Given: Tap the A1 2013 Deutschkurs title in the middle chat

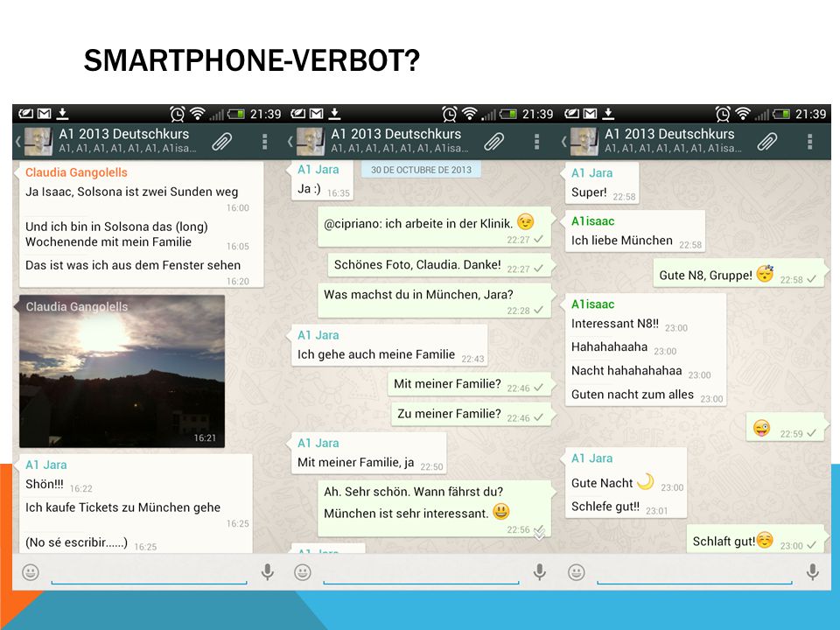Looking at the screenshot, I should [x=395, y=134].
